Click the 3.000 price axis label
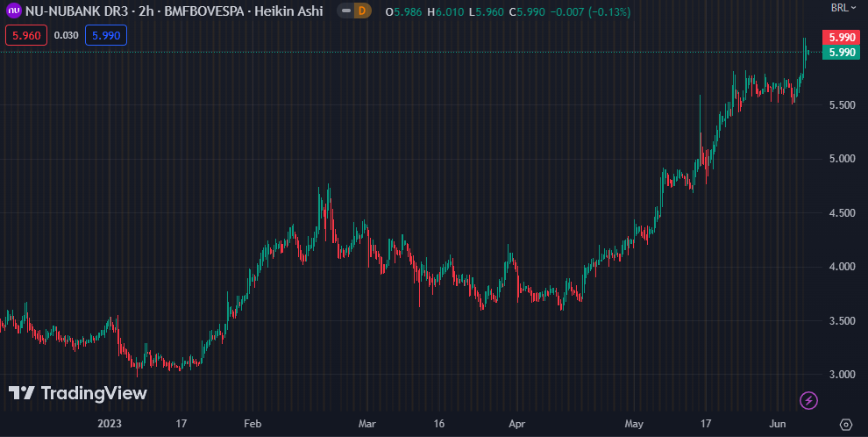This screenshot has height=437, width=868. click(x=840, y=375)
